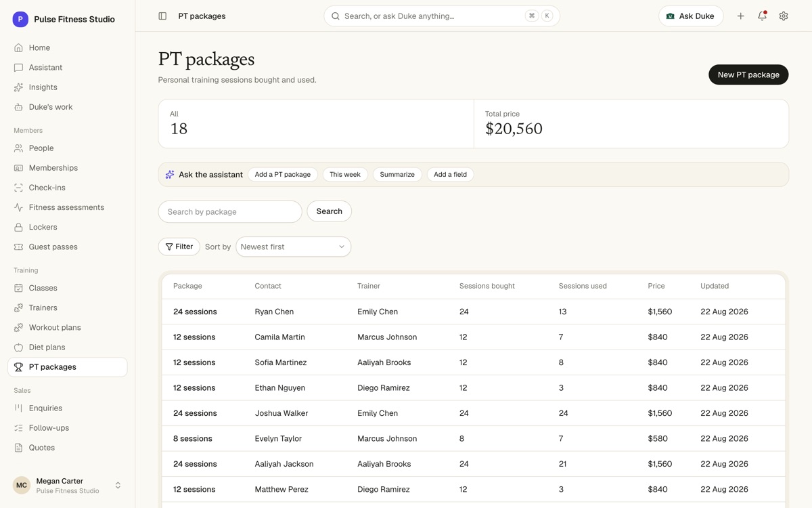812x508 pixels.
Task: Click the Workout plans icon
Action: coord(18,327)
